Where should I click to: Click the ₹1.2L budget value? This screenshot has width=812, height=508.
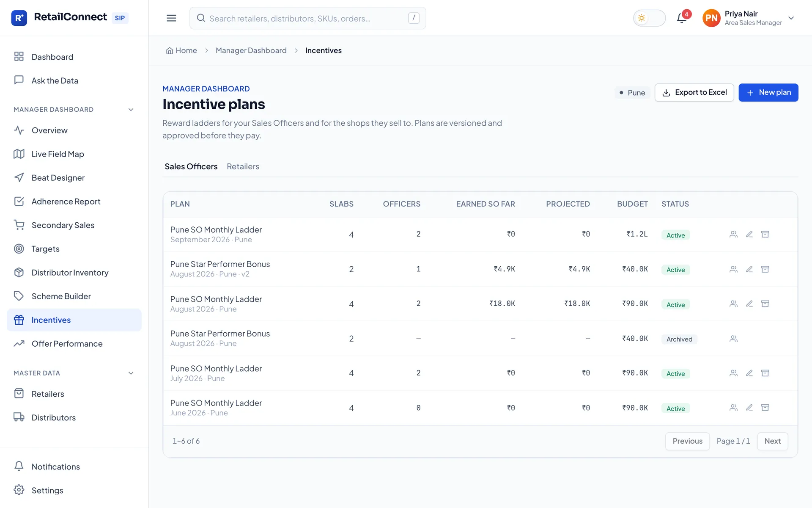(x=637, y=234)
